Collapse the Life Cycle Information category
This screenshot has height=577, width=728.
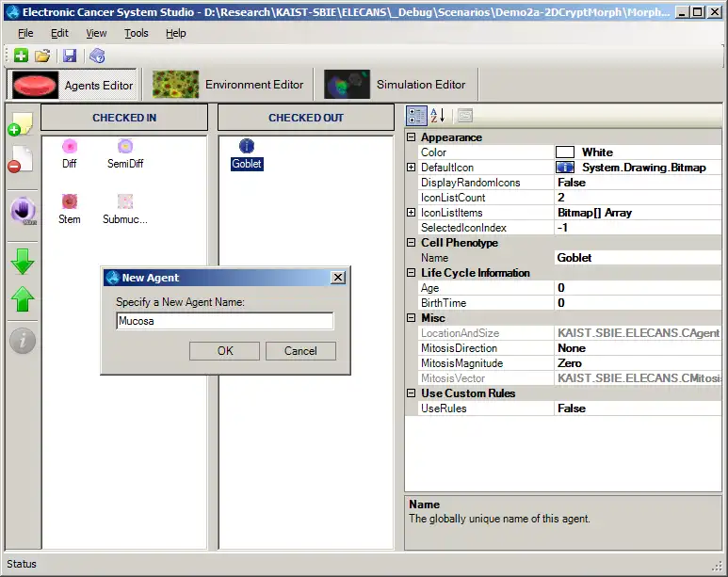pos(411,272)
